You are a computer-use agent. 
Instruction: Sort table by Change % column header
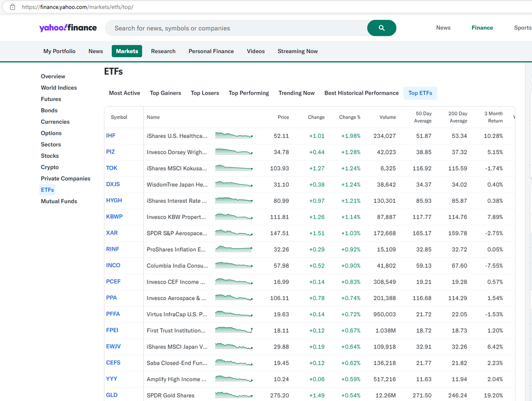coord(349,118)
